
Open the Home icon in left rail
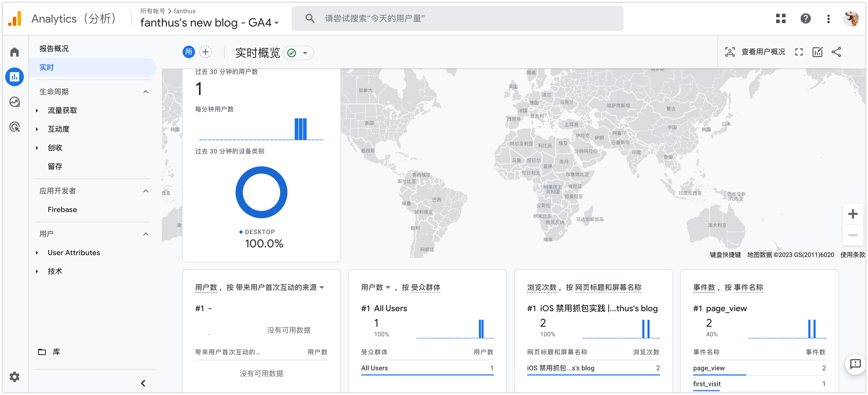click(15, 52)
